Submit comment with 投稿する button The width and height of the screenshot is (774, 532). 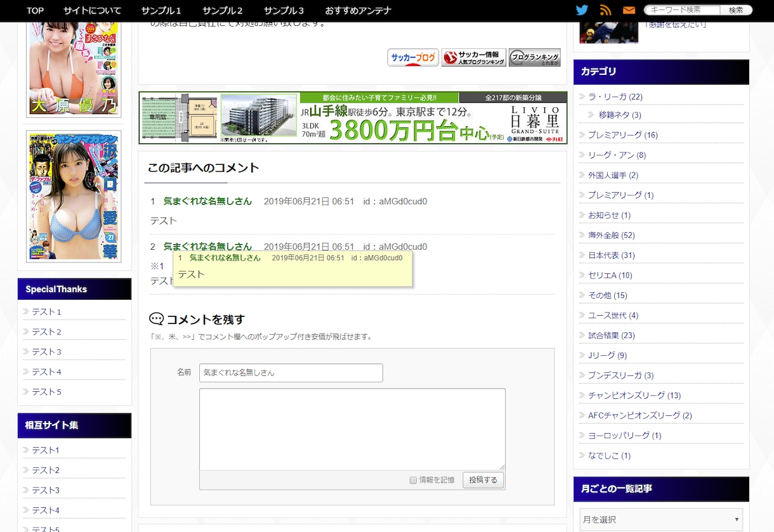pyautogui.click(x=483, y=480)
